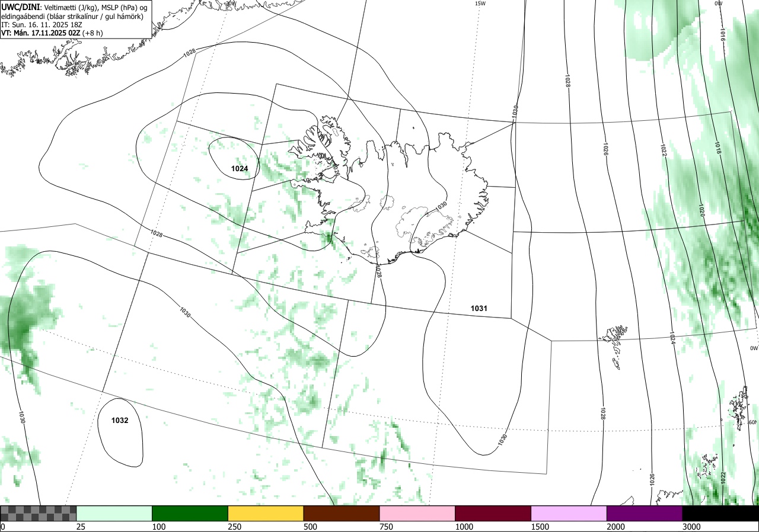The height and width of the screenshot is (532, 759).
Task: Click the bold 1024 low pressure center label
Action: point(240,169)
